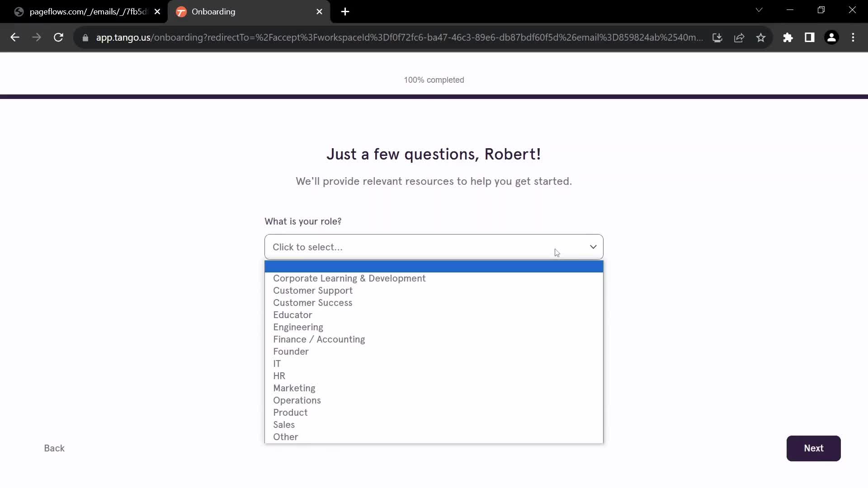
Task: Click the pageflows tab favicon icon
Action: 19,12
